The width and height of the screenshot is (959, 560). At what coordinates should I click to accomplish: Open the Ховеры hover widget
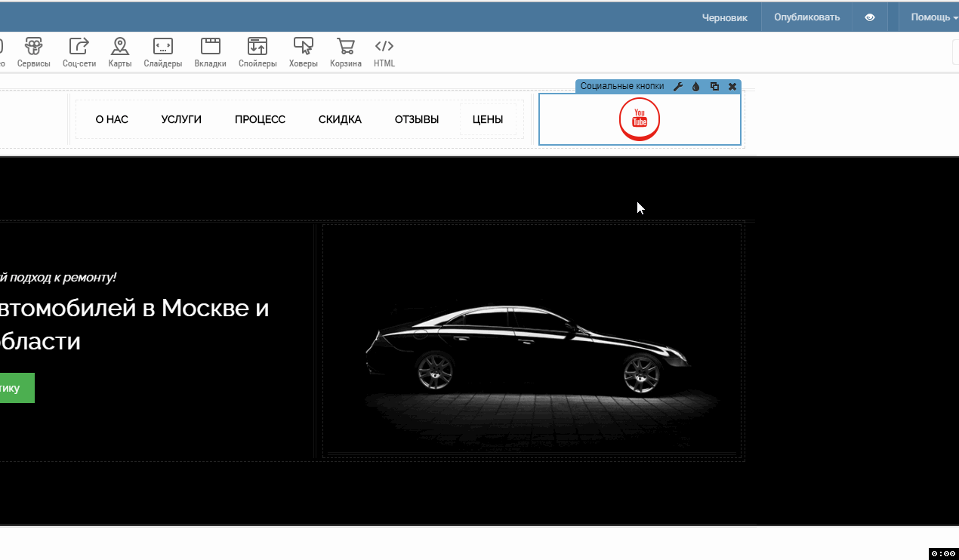pyautogui.click(x=303, y=53)
